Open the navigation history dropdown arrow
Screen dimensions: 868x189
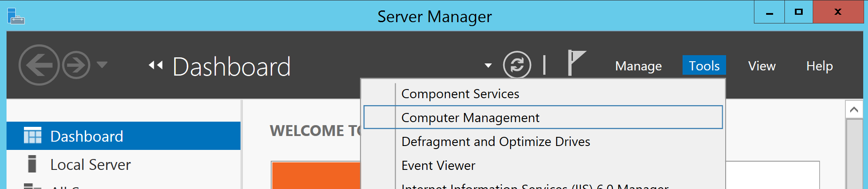[x=102, y=65]
